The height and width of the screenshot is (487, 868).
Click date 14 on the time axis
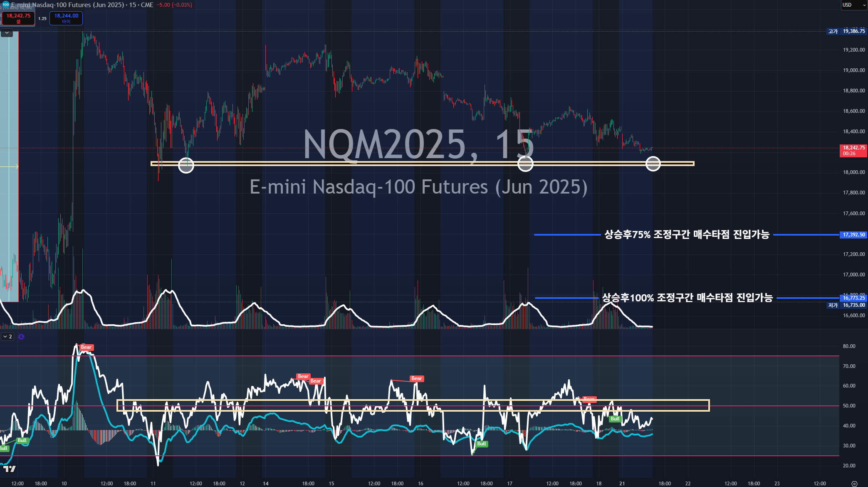[x=266, y=483]
